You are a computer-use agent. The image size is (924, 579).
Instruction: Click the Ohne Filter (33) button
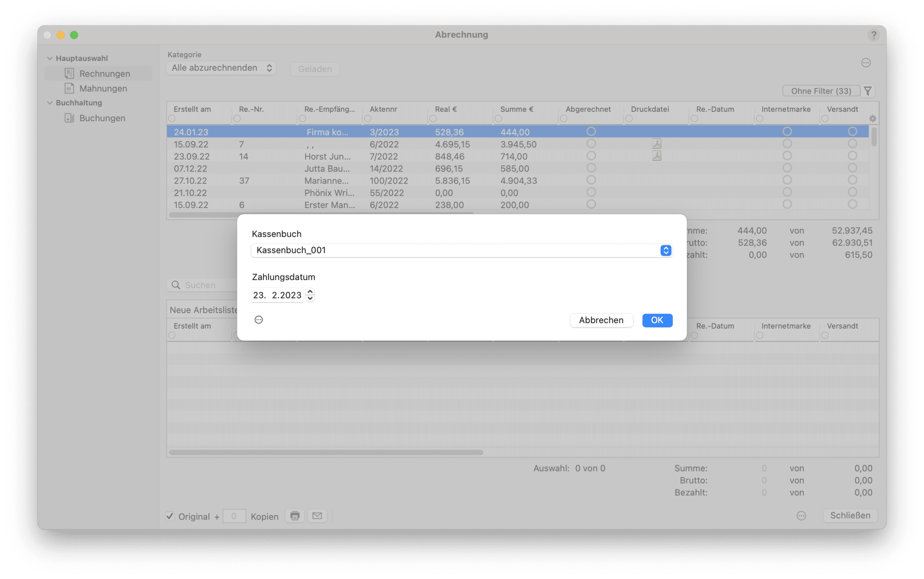[x=821, y=91]
